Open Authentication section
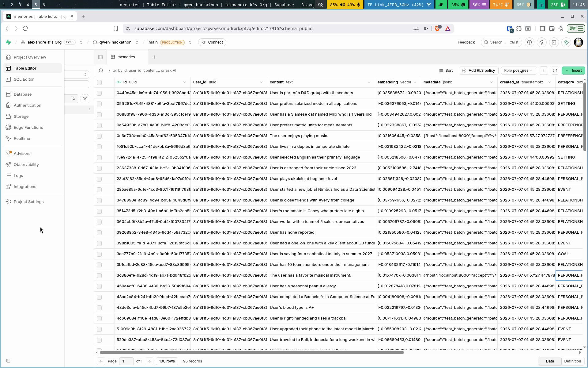Screen dimensions: 588x368 coord(32,105)
